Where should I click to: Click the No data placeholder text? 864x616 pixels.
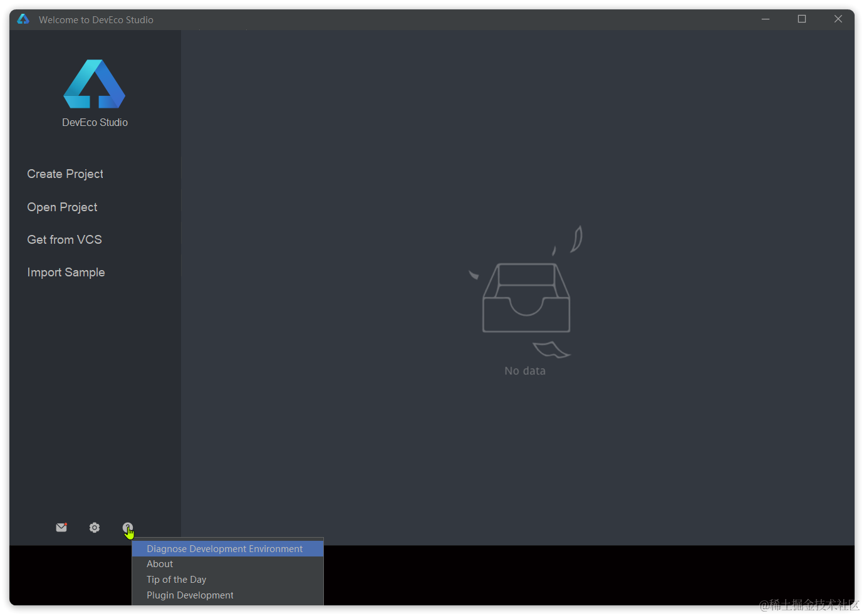525,371
